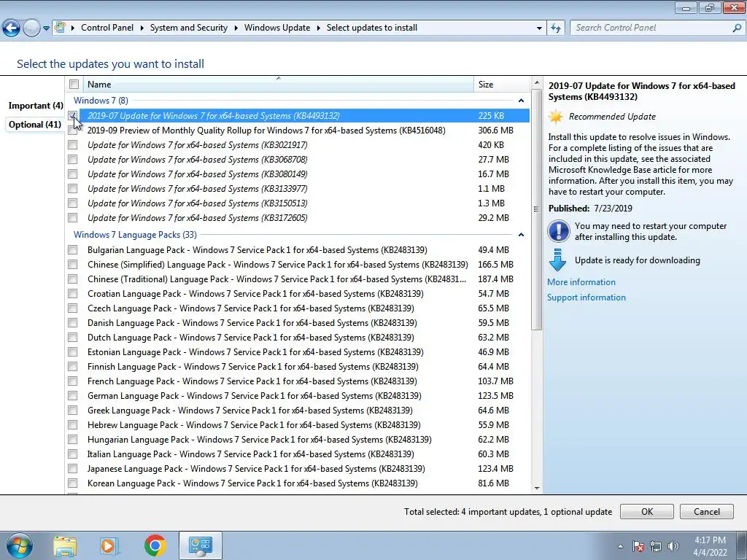Click the 166.5 MB size value

(495, 265)
